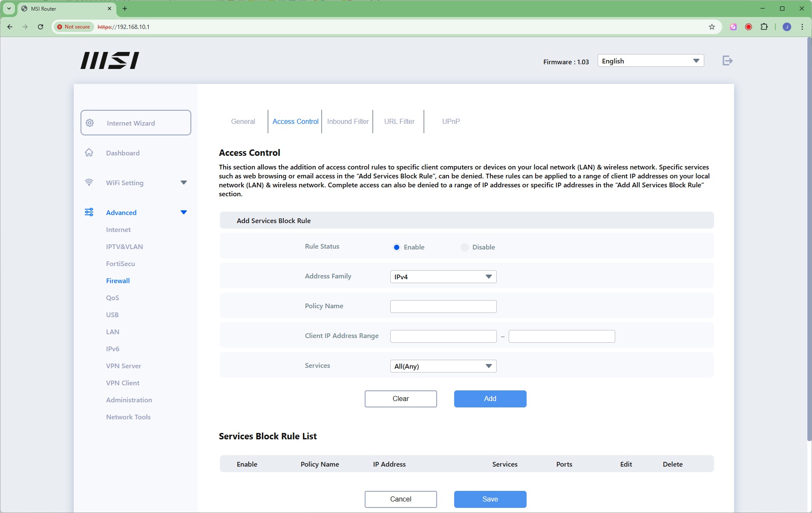Image resolution: width=812 pixels, height=513 pixels.
Task: Open Administration in sidebar
Action: [x=129, y=400]
